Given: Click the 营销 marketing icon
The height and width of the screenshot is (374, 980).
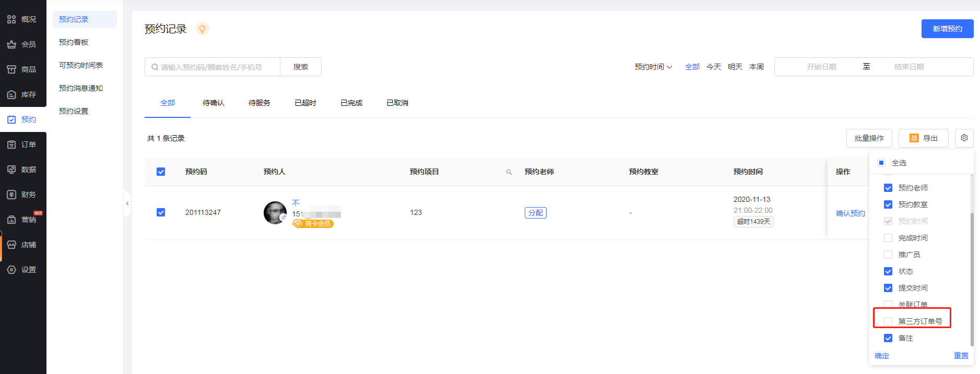Looking at the screenshot, I should click(11, 220).
